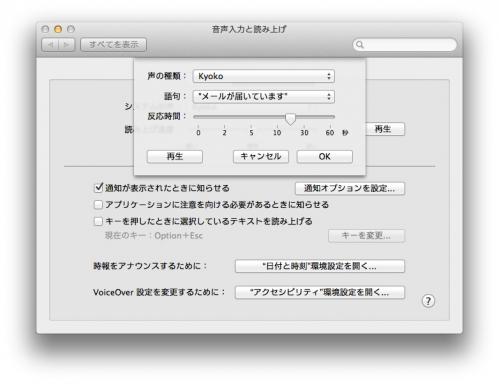Click the VoiceOver 設定を変更するために label
This screenshot has height=384, width=499.
[x=159, y=292]
